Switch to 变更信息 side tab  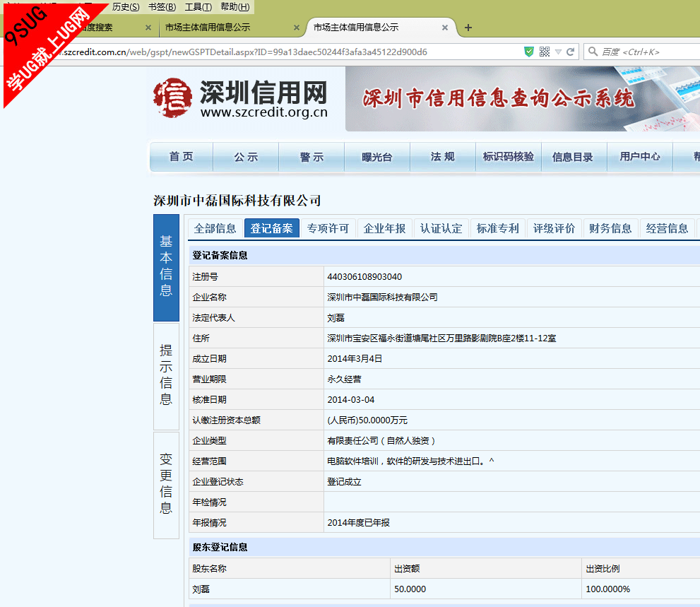(166, 485)
